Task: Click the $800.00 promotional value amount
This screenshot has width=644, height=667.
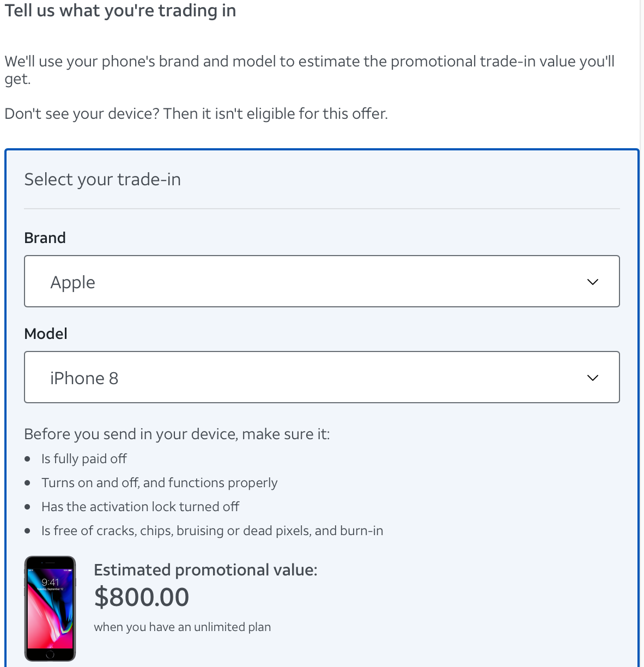Action: pyautogui.click(x=142, y=597)
